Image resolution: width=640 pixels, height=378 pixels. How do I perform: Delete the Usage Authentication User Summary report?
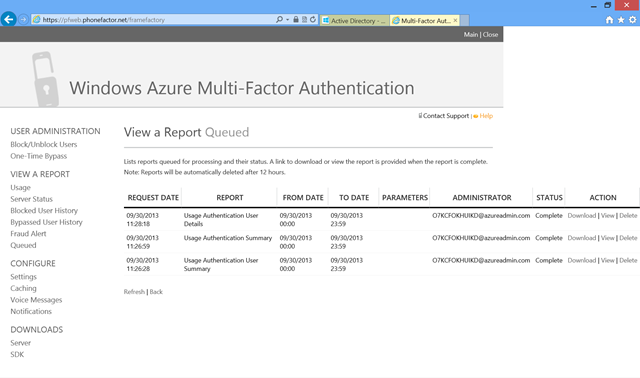click(628, 260)
